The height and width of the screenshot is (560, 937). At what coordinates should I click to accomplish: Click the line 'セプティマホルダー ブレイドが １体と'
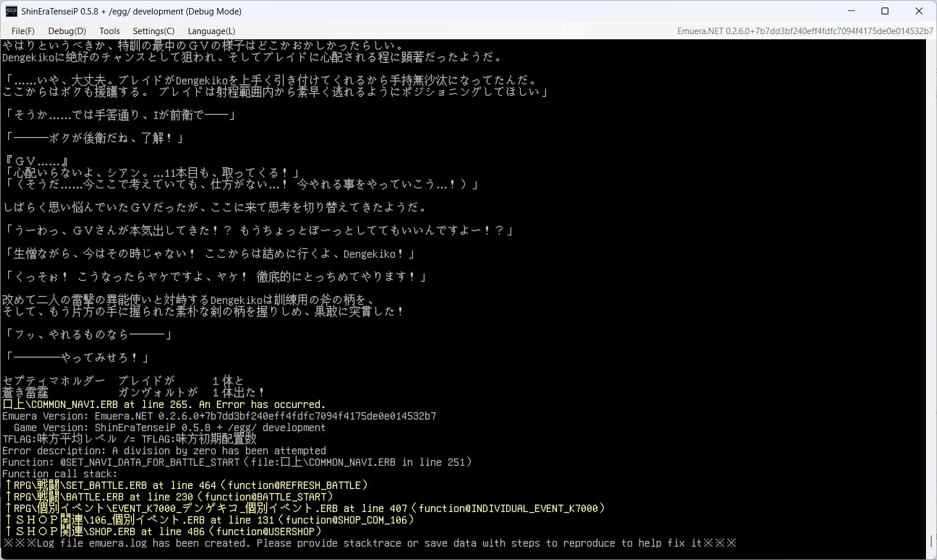124,381
